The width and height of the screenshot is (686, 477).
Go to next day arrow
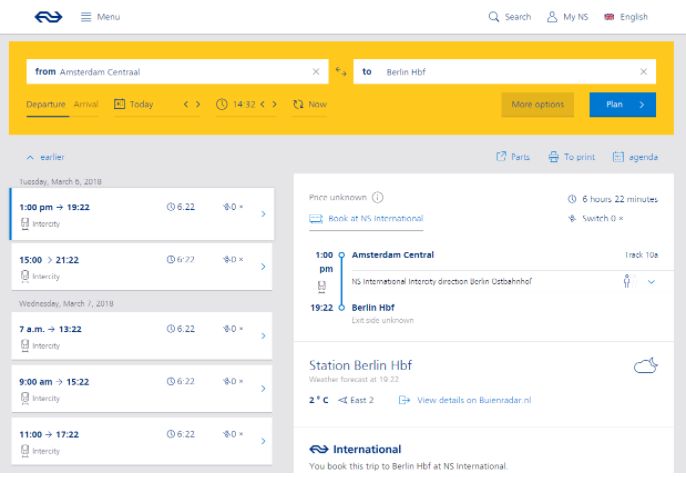pos(198,105)
